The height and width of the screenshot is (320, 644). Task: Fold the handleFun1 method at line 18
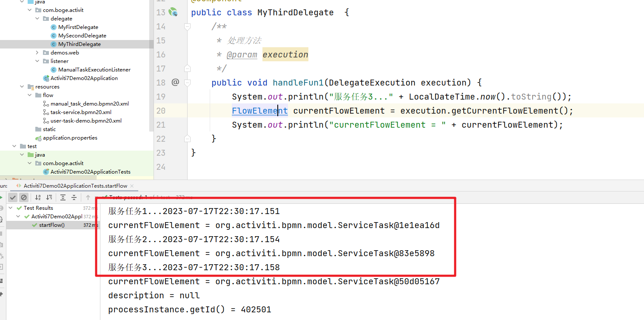[187, 82]
